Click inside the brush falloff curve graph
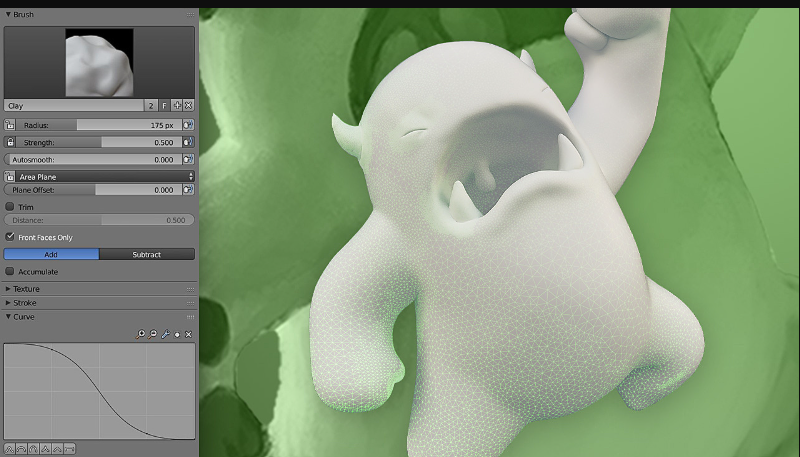 click(x=99, y=391)
